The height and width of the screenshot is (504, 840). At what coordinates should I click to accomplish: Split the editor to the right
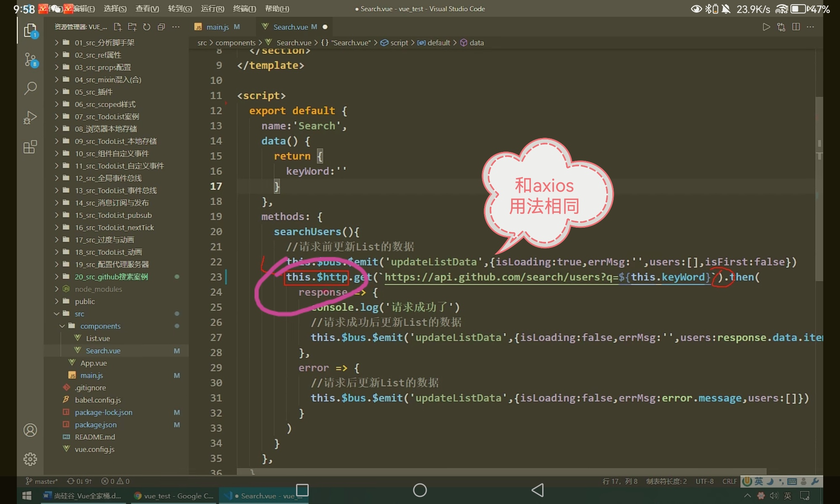[x=795, y=27]
